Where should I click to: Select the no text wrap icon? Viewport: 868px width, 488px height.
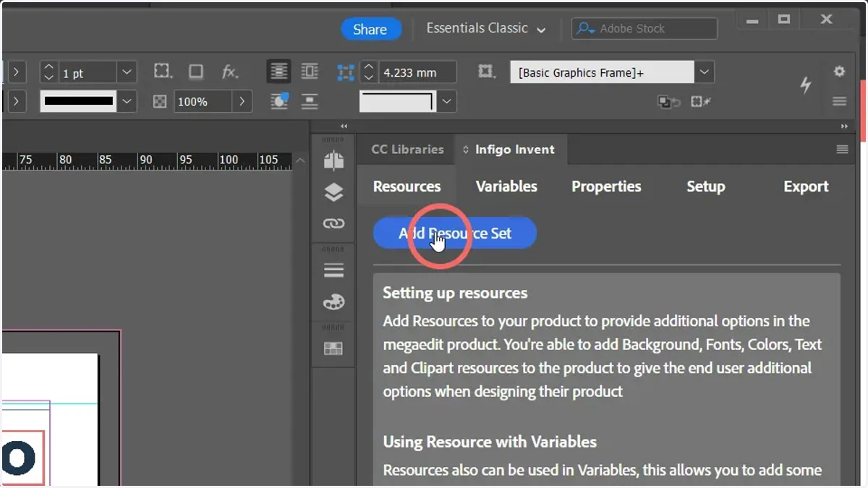pyautogui.click(x=278, y=72)
